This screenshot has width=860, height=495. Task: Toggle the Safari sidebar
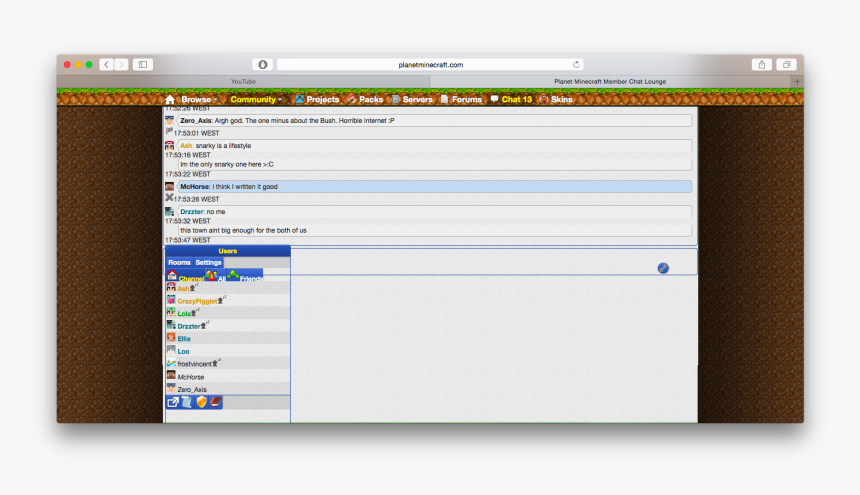tap(143, 65)
